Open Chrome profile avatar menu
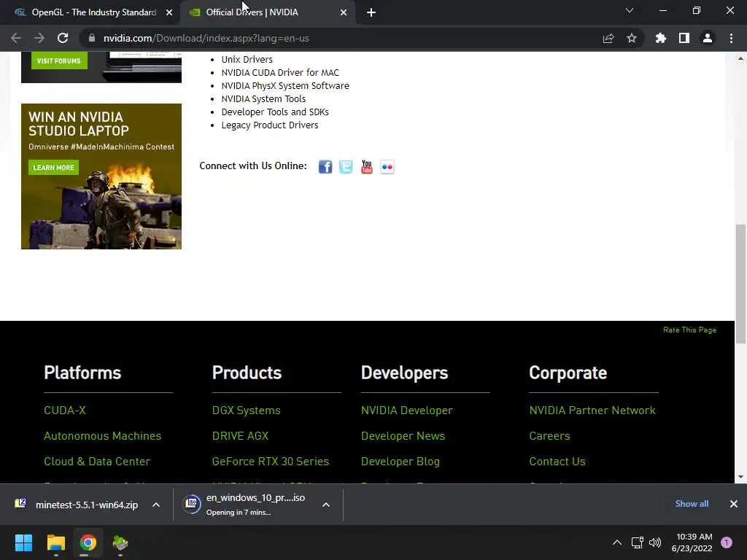The image size is (747, 560). (x=708, y=38)
